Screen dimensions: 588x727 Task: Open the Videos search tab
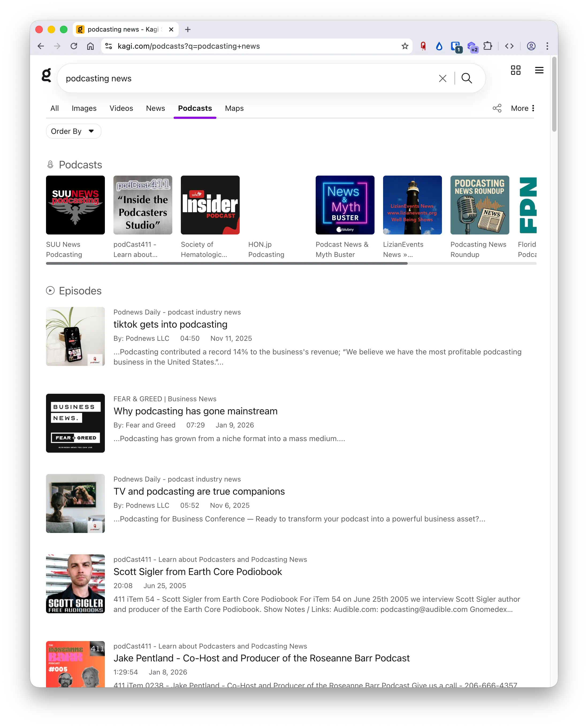pyautogui.click(x=121, y=108)
